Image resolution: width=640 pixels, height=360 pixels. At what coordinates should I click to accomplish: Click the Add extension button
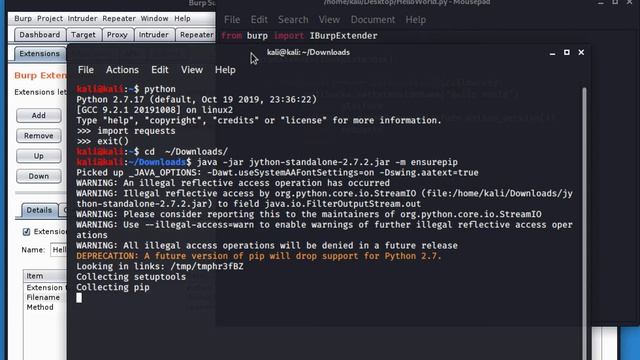pyautogui.click(x=39, y=116)
